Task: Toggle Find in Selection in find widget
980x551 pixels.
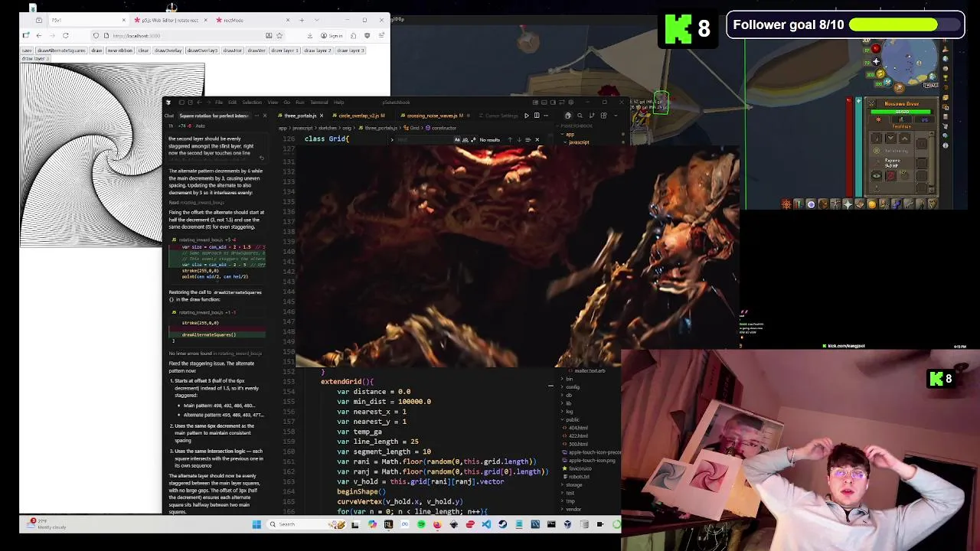Action: [528, 139]
